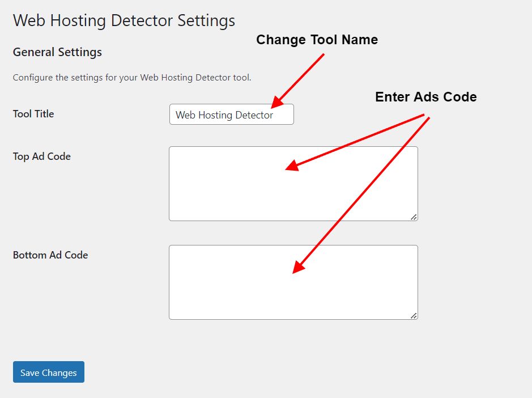Image resolution: width=532 pixels, height=398 pixels.
Task: Focus the Bottom Ad Code textarea
Action: pos(293,282)
